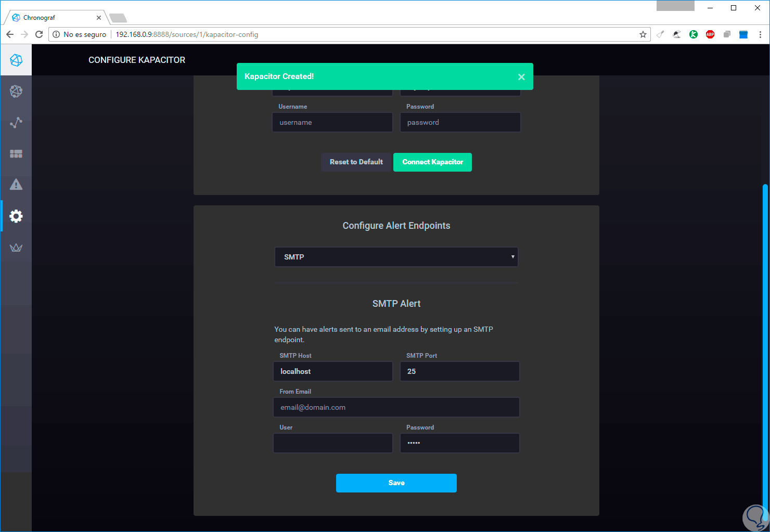Click the browser address bar URL
This screenshot has width=770, height=532.
tap(187, 34)
